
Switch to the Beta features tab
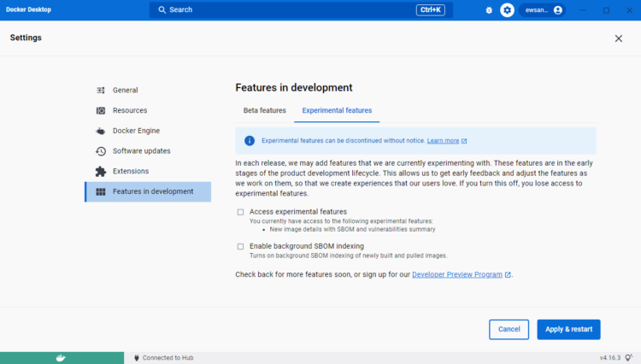(264, 110)
